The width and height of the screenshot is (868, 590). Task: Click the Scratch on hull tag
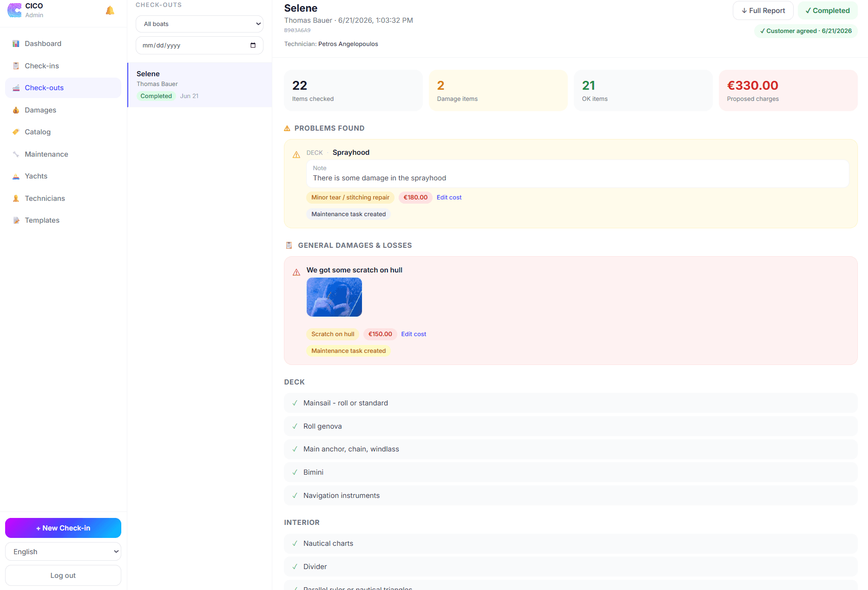click(333, 334)
